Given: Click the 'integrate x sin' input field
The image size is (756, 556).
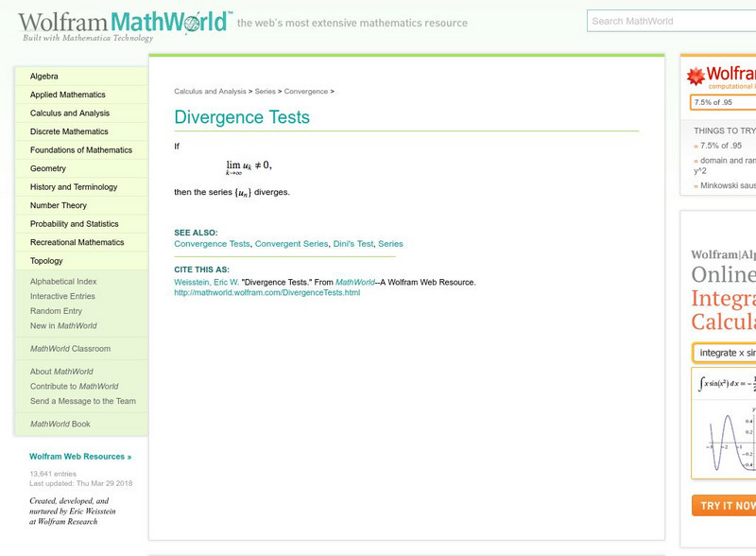Looking at the screenshot, I should coord(724,353).
